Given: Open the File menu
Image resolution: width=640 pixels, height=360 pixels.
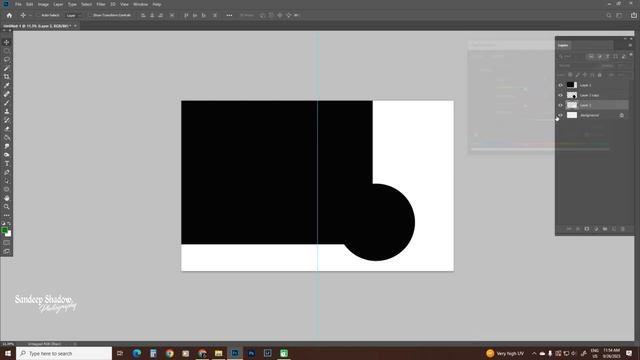Looking at the screenshot, I should (18, 4).
